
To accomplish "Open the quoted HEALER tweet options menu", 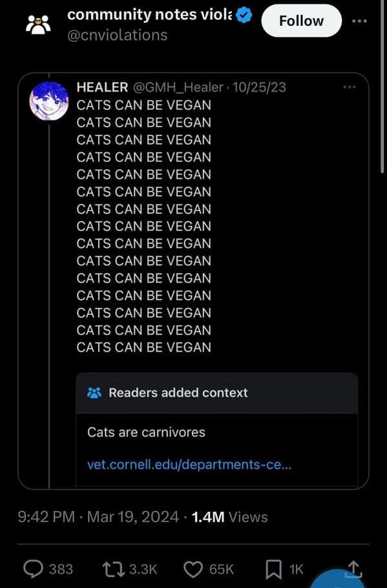I will 350,86.
